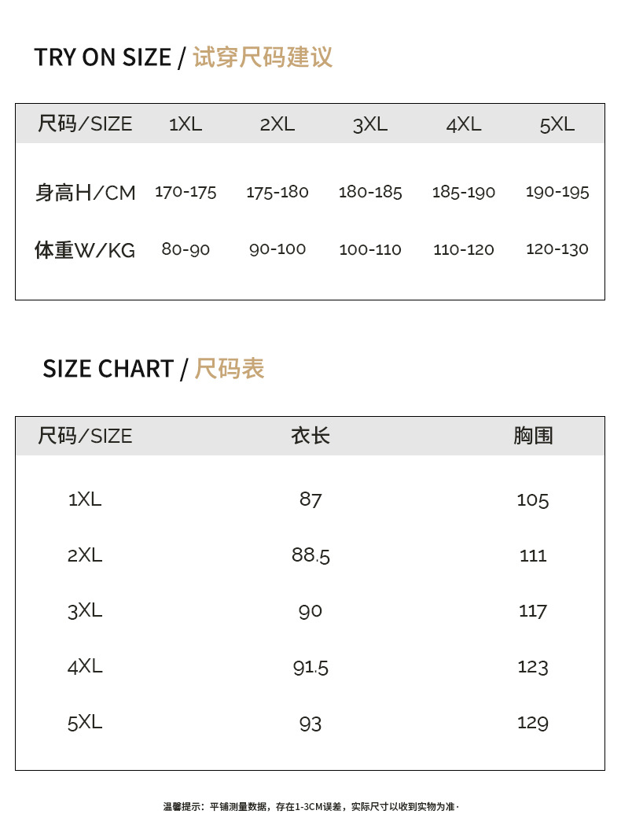
Task: Click the 185-190 height cell
Action: click(x=464, y=192)
